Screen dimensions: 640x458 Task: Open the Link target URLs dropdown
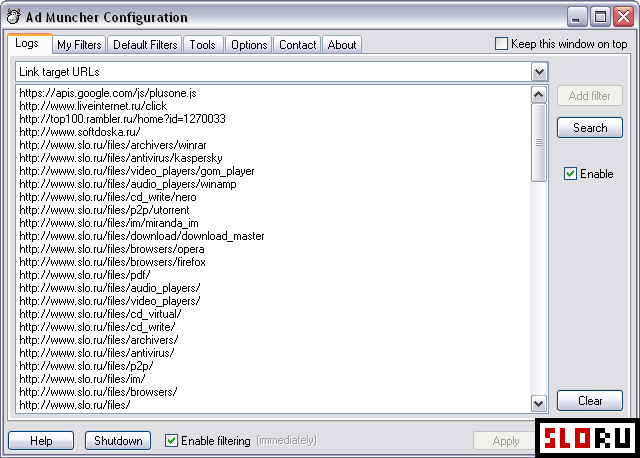[x=539, y=72]
